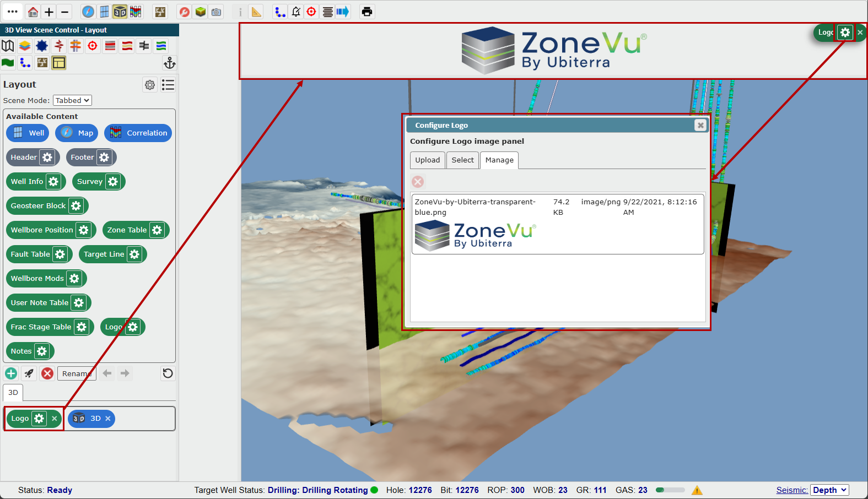This screenshot has width=868, height=499.
Task: Click the list view icon beside Layout
Action: click(x=168, y=85)
